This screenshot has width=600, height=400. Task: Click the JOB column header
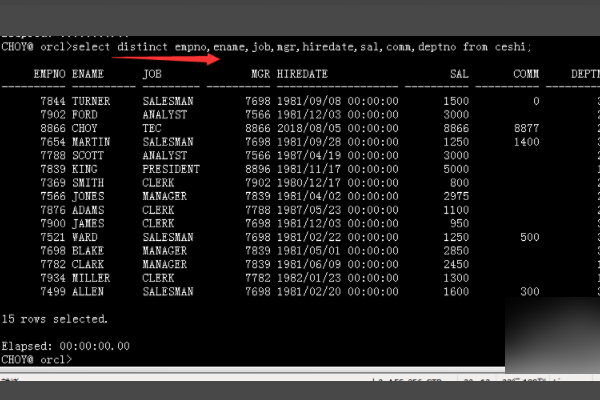(x=151, y=74)
